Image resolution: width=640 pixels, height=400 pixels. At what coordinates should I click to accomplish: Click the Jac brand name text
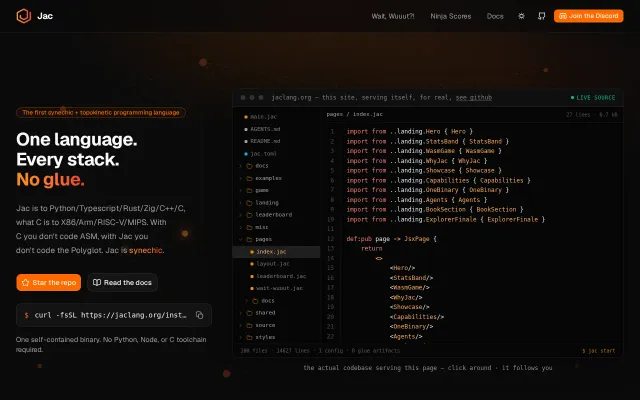[x=45, y=16]
